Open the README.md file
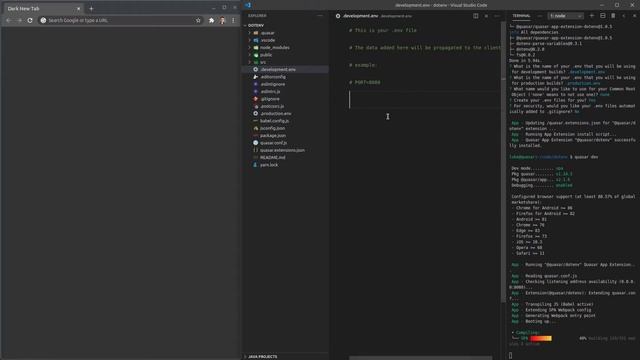Image resolution: width=640 pixels, height=360 pixels. pos(273,158)
